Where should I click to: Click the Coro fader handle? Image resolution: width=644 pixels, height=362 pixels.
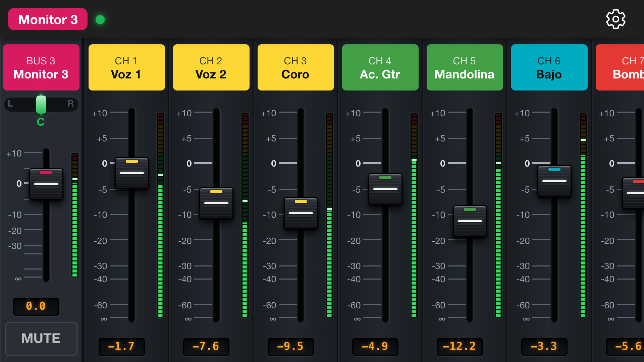pos(301,213)
